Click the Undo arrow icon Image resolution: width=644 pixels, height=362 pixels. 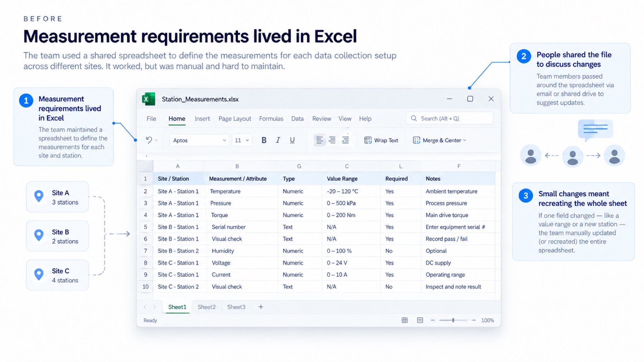(x=149, y=140)
